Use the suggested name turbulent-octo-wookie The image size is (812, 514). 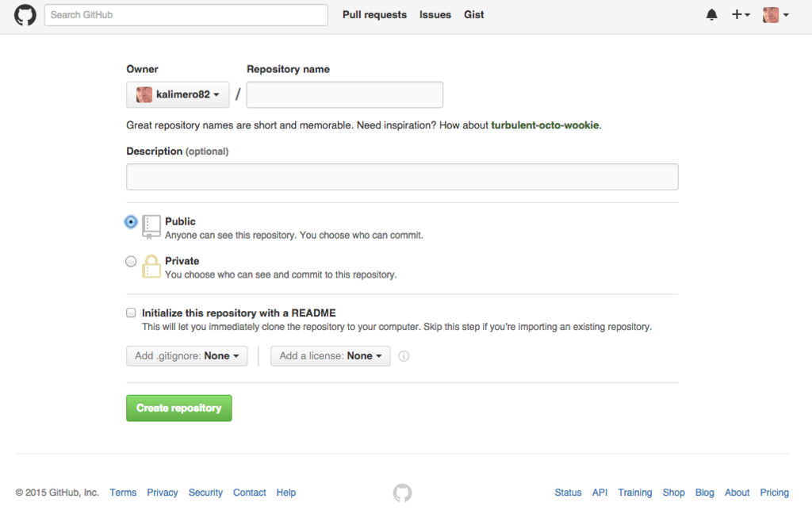[x=545, y=125]
